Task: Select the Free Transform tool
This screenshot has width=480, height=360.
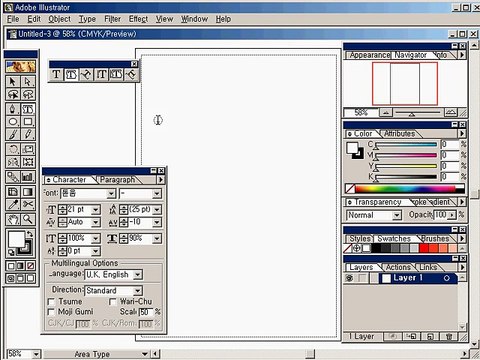Action: coord(28,162)
